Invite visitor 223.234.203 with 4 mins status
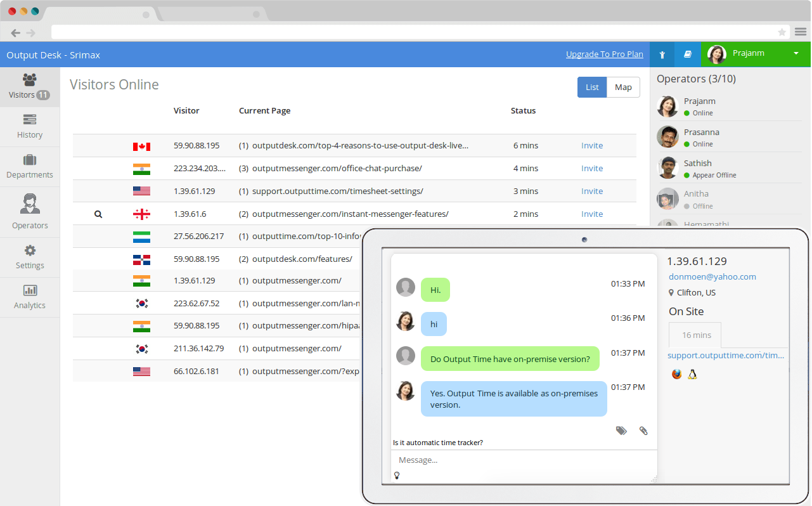 592,169
